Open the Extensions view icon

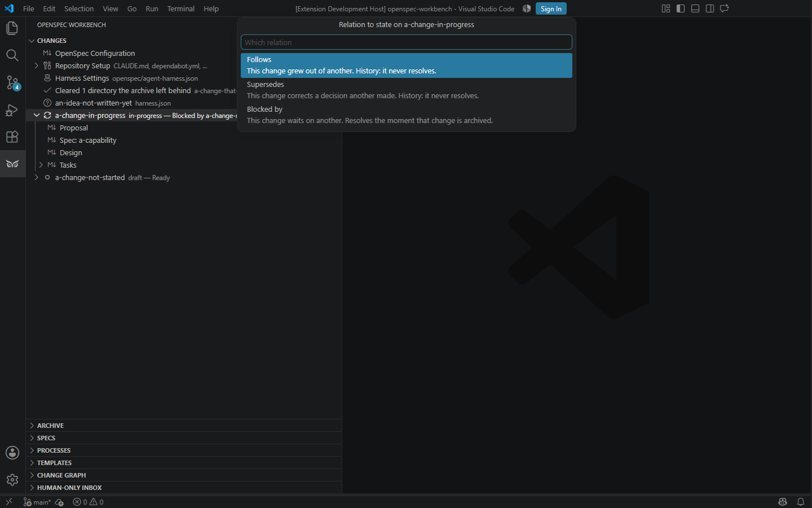click(12, 137)
